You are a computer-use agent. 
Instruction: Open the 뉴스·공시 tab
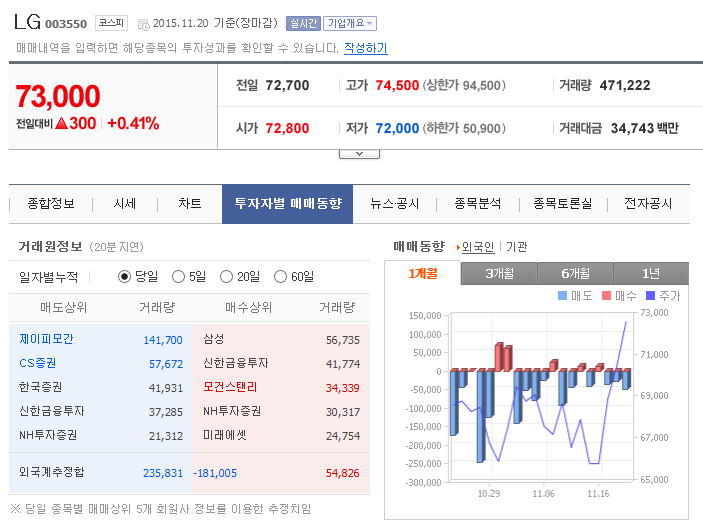tap(395, 204)
